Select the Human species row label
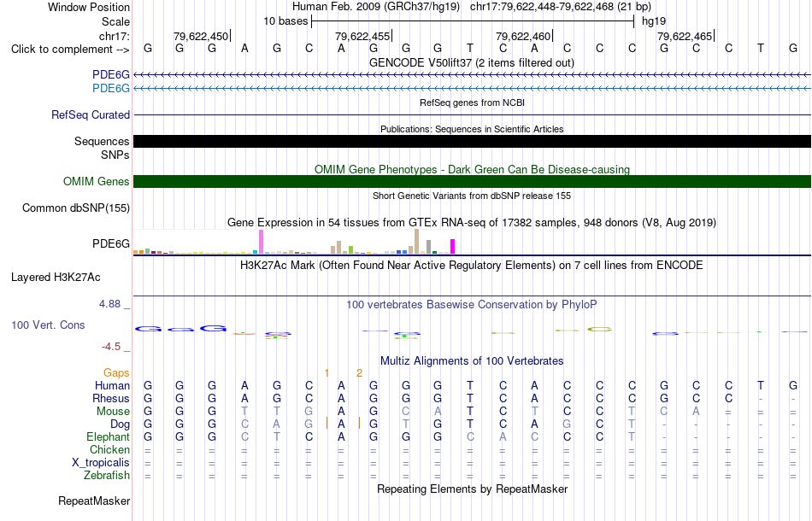The height and width of the screenshot is (521, 812). coord(112,385)
